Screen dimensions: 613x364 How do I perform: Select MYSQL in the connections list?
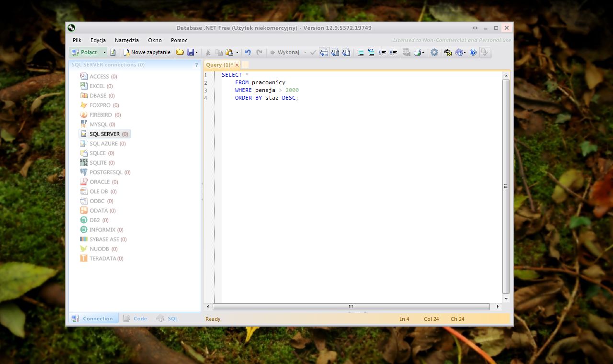click(98, 124)
